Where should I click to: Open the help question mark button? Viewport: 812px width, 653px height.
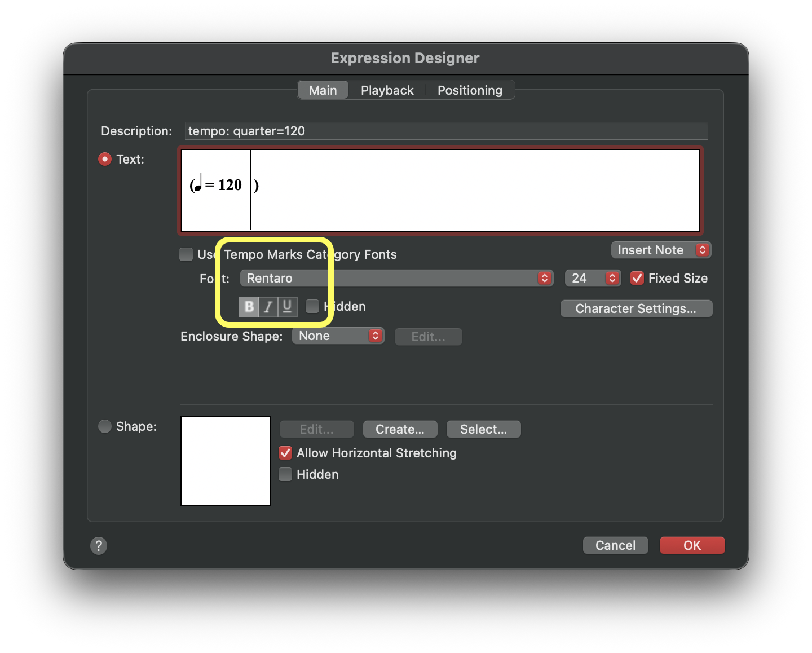pyautogui.click(x=99, y=546)
